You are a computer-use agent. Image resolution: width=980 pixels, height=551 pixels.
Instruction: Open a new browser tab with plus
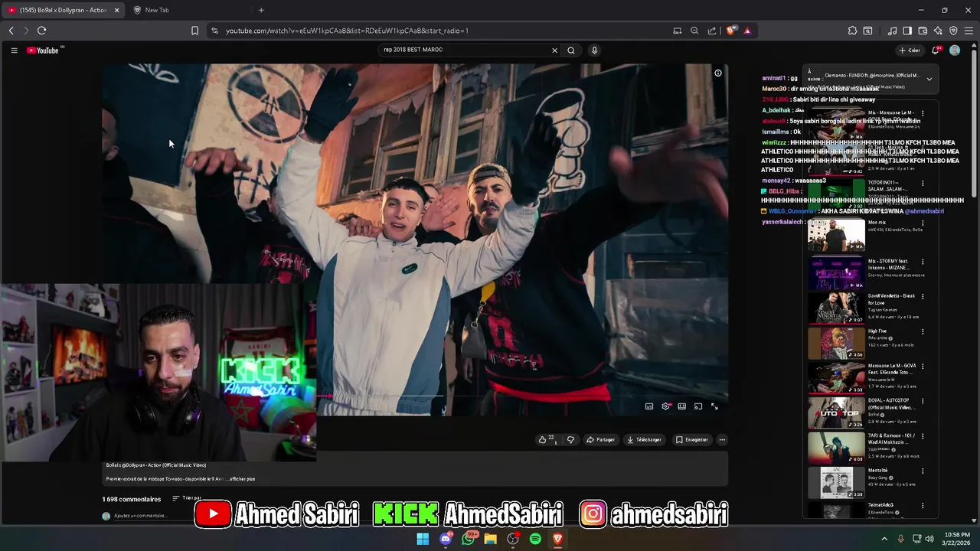pyautogui.click(x=261, y=10)
